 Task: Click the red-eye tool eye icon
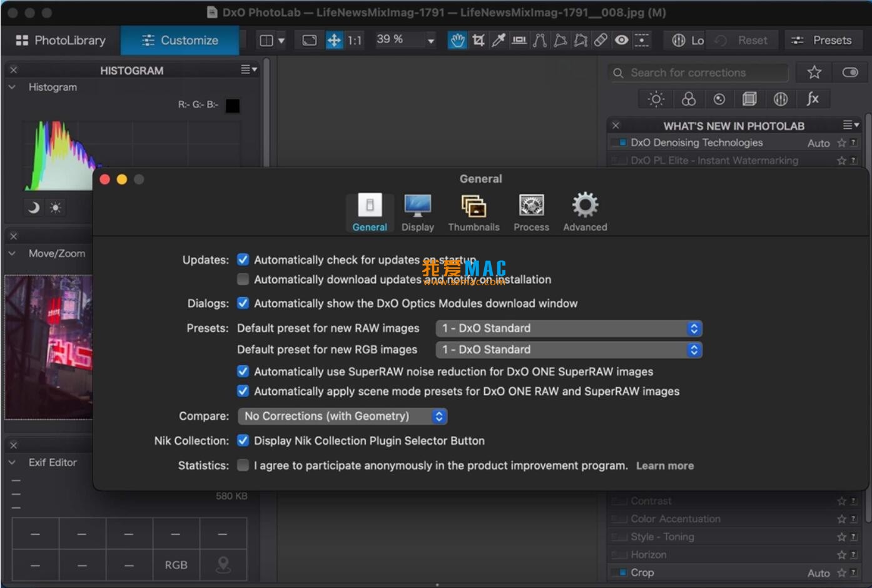pyautogui.click(x=621, y=40)
